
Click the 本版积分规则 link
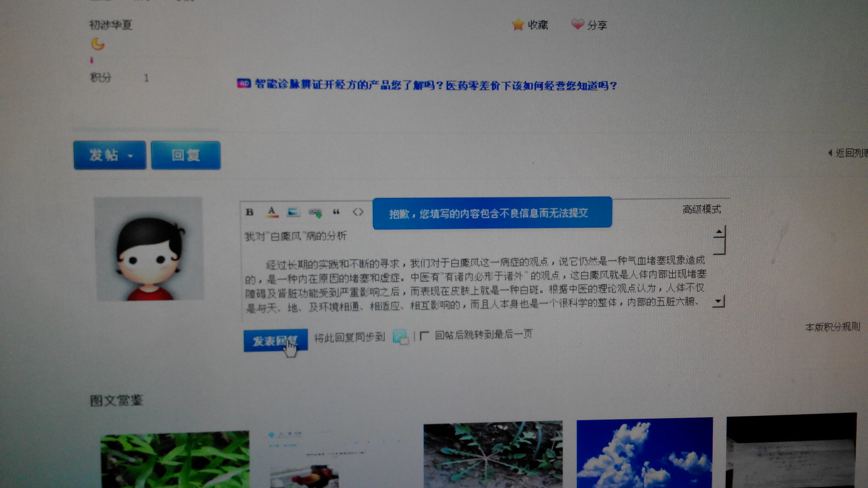[x=832, y=327]
